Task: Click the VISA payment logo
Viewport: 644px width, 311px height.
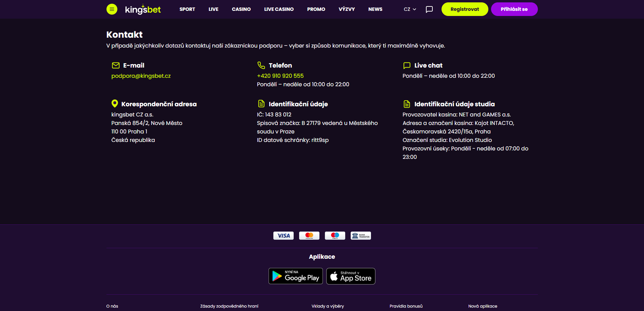Action: 284,236
